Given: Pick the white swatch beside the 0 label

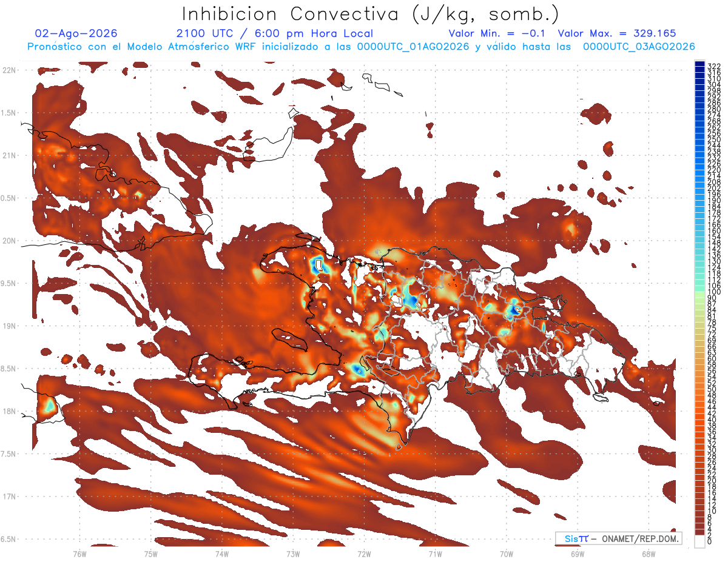Looking at the screenshot, I should click(x=699, y=541).
